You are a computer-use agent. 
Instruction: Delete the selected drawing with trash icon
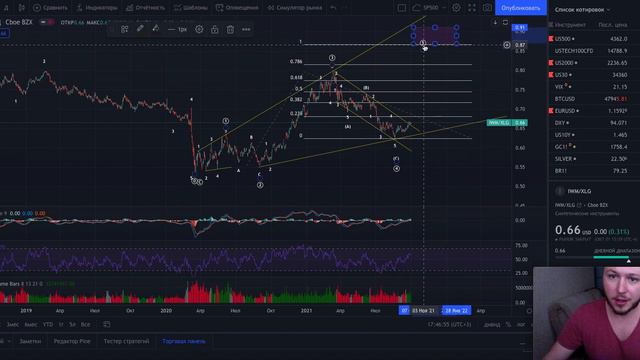pyautogui.click(x=230, y=29)
